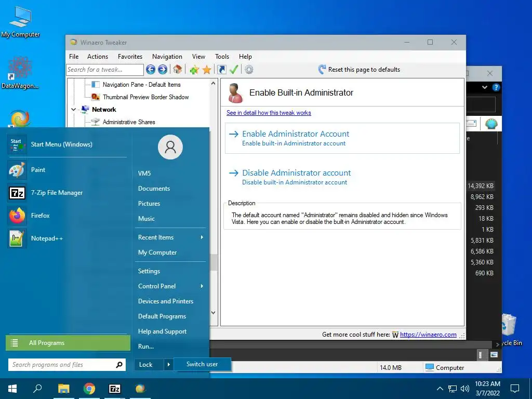532x399 pixels.
Task: Go back with the blue left arrow
Action: (151, 70)
